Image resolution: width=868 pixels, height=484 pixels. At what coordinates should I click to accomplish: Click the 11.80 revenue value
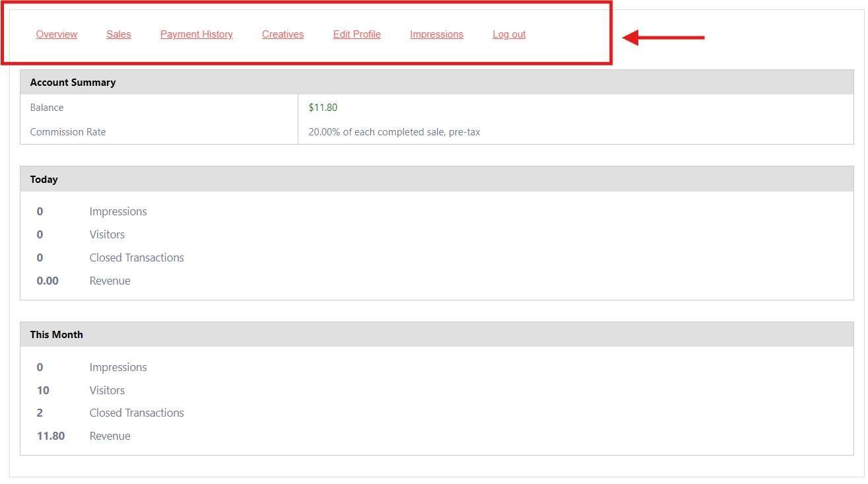click(x=51, y=436)
